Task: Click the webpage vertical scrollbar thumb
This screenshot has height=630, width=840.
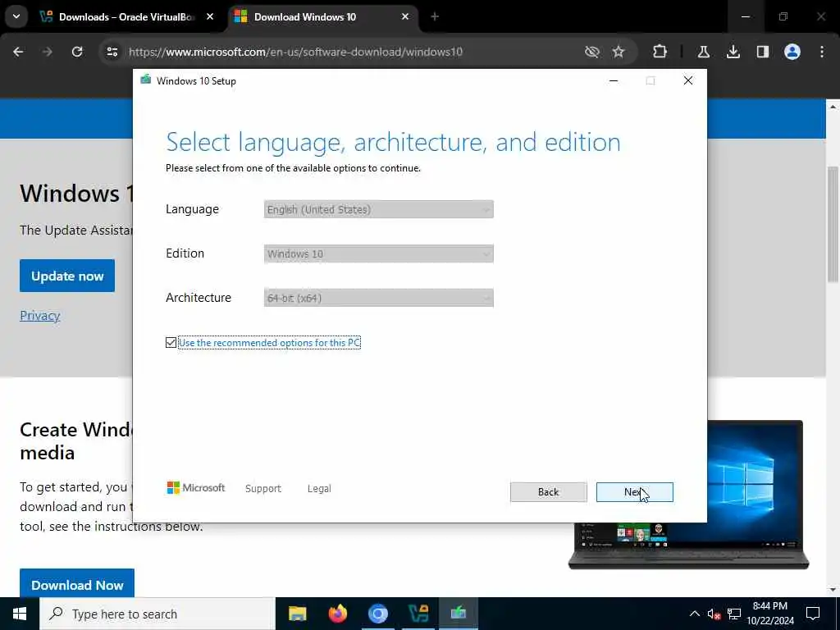Action: coord(833,225)
